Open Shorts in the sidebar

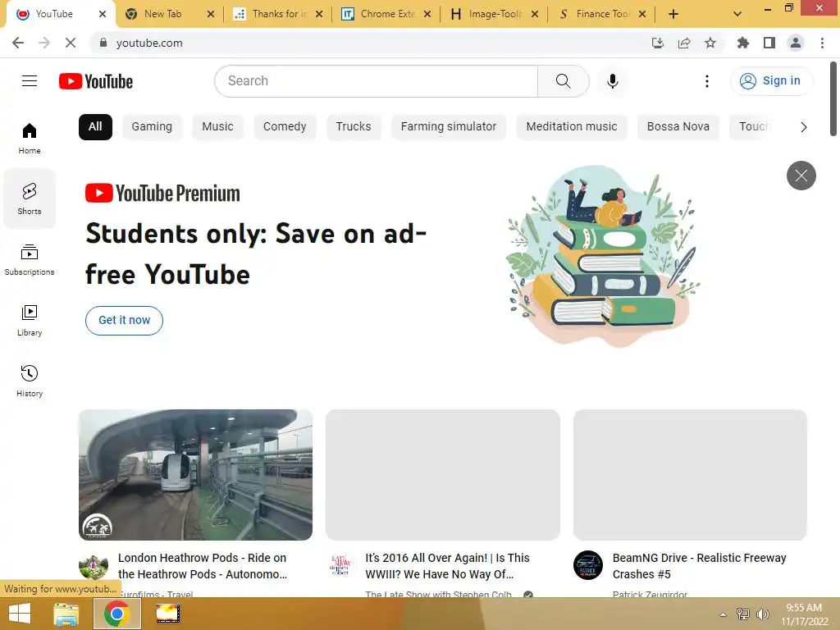click(30, 199)
